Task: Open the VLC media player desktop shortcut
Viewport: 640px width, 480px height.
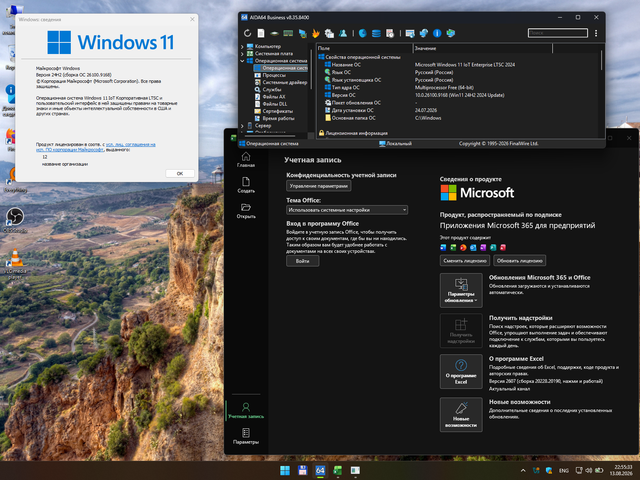Action: click(15, 264)
